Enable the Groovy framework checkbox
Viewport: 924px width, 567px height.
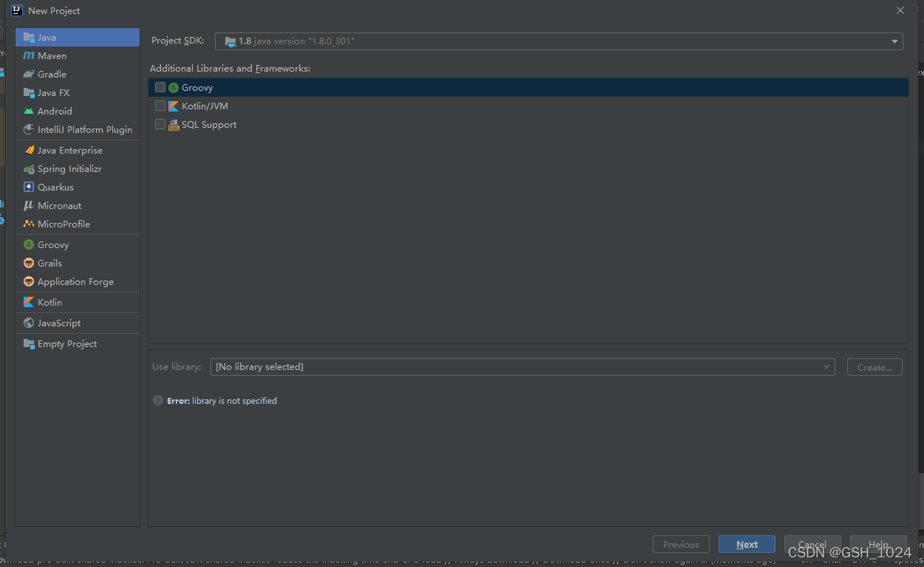point(160,87)
